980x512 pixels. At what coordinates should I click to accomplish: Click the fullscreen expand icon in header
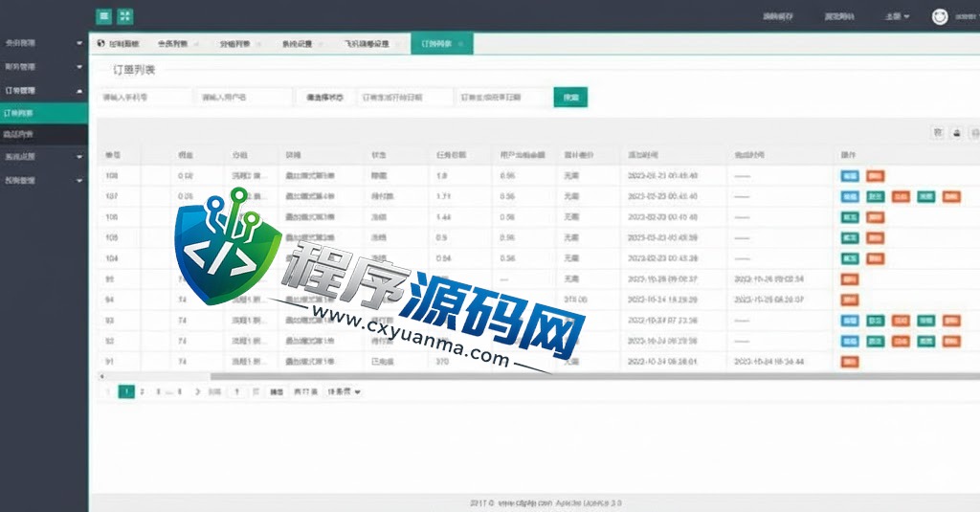125,17
